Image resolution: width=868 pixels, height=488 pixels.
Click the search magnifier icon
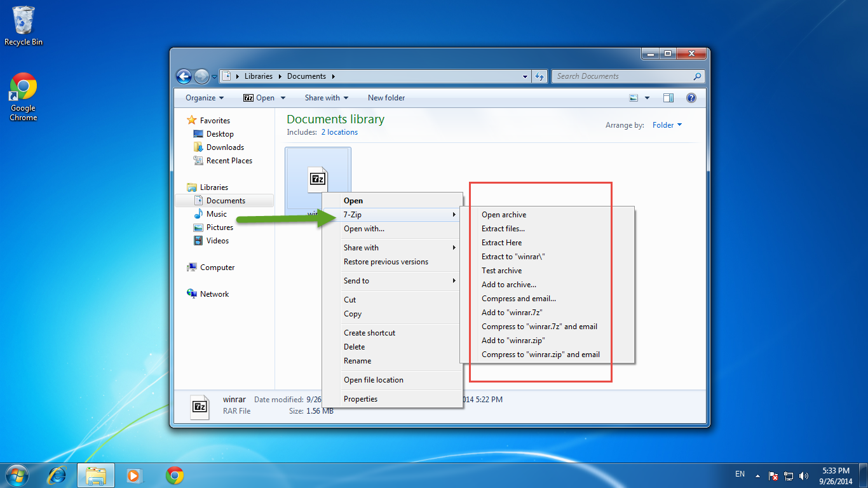click(x=697, y=76)
